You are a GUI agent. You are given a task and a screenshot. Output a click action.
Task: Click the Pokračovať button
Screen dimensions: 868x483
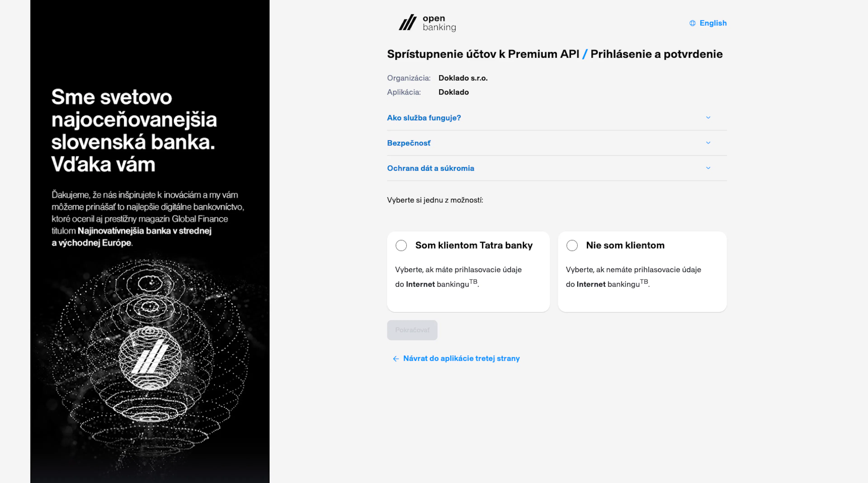(x=412, y=330)
